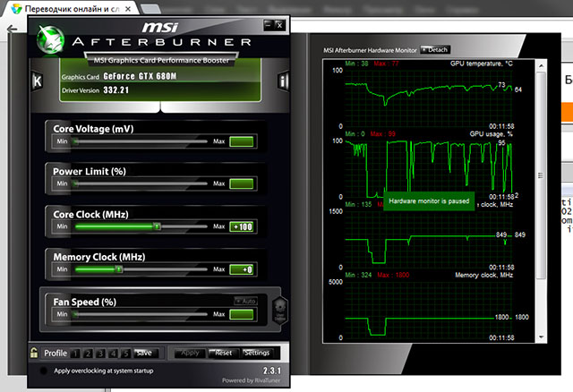Toggle apply overclocking at system startup

click(43, 371)
